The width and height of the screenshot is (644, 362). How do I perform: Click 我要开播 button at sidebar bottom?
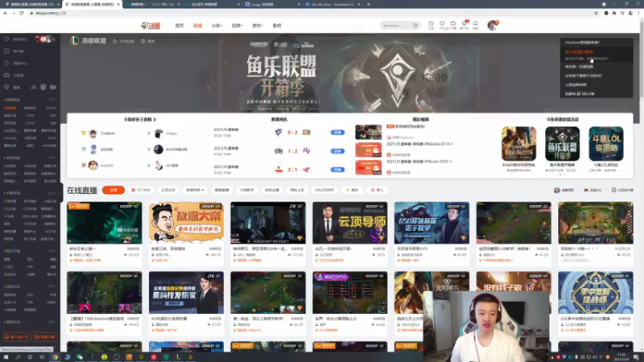pos(44,337)
